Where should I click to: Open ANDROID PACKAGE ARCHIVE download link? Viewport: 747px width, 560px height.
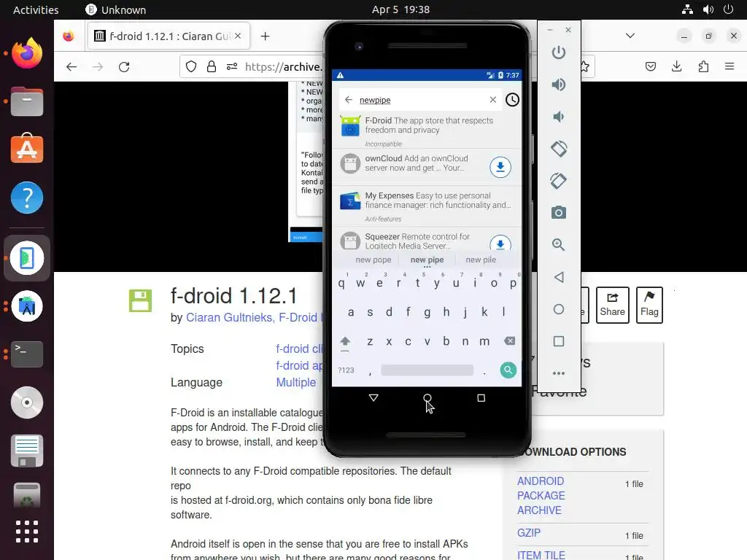point(541,496)
